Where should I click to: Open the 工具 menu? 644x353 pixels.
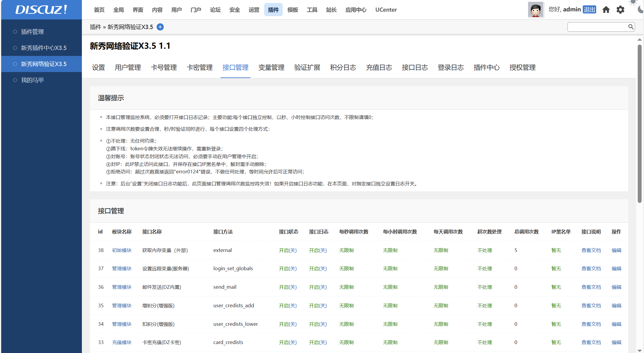pyautogui.click(x=312, y=10)
